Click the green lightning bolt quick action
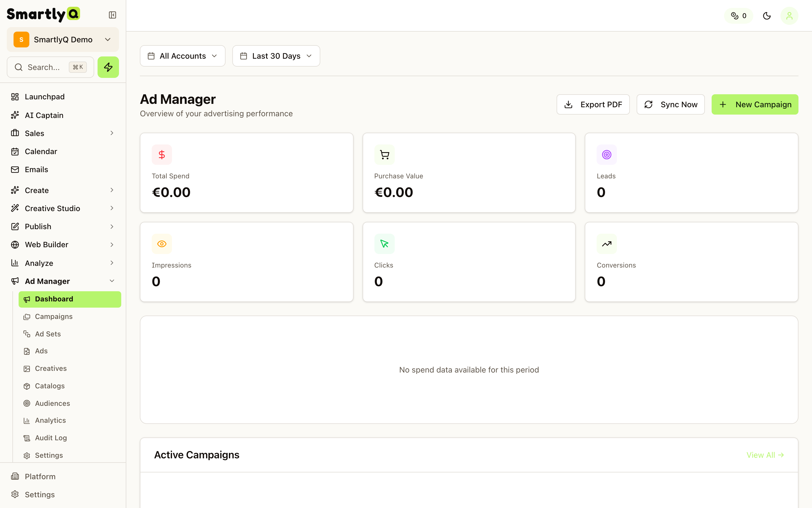812x508 pixels. coord(108,67)
